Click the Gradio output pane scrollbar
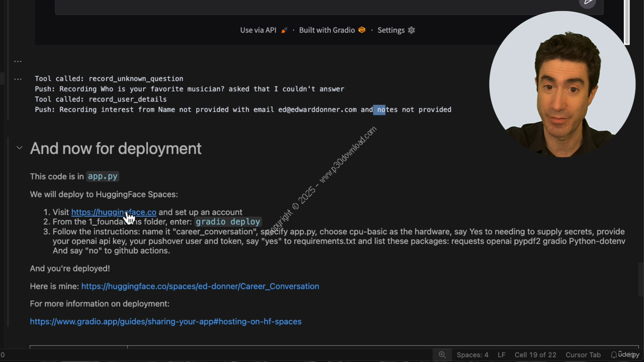Image resolution: width=644 pixels, height=362 pixels. click(627, 22)
